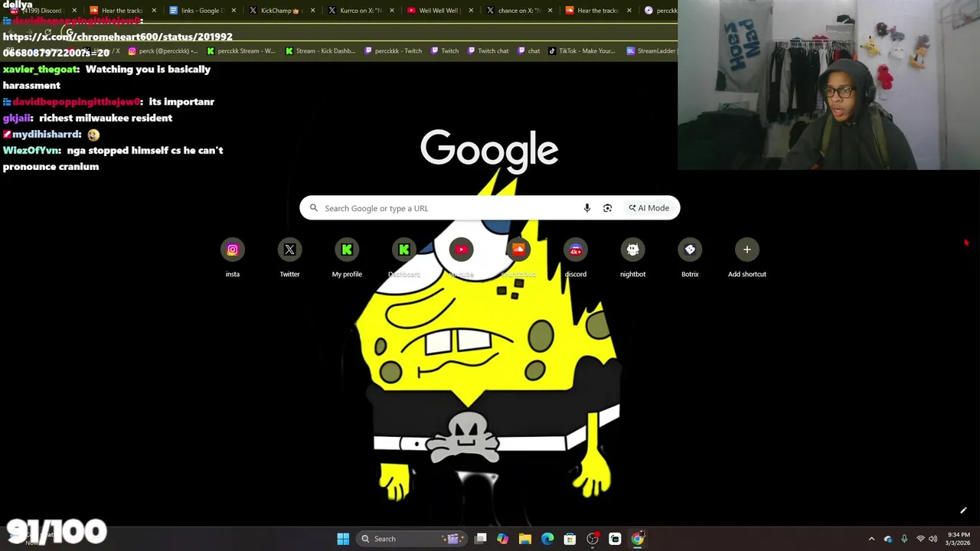Click the microphone tray icon

[904, 539]
